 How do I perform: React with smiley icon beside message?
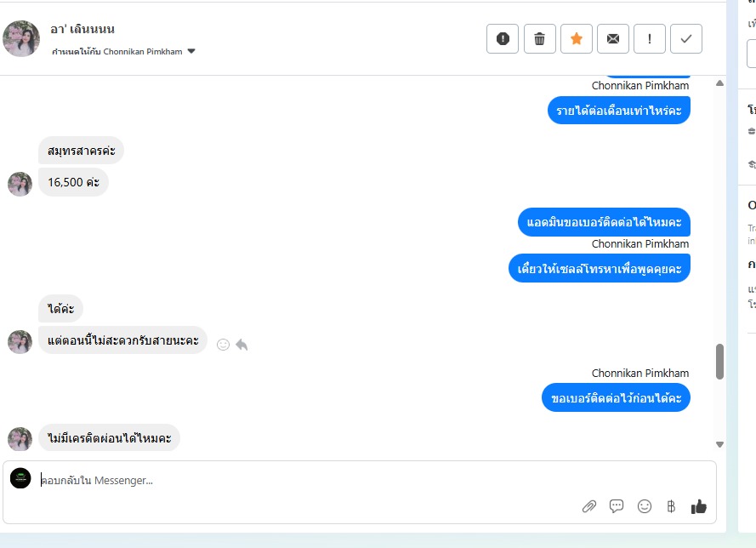pyautogui.click(x=223, y=345)
